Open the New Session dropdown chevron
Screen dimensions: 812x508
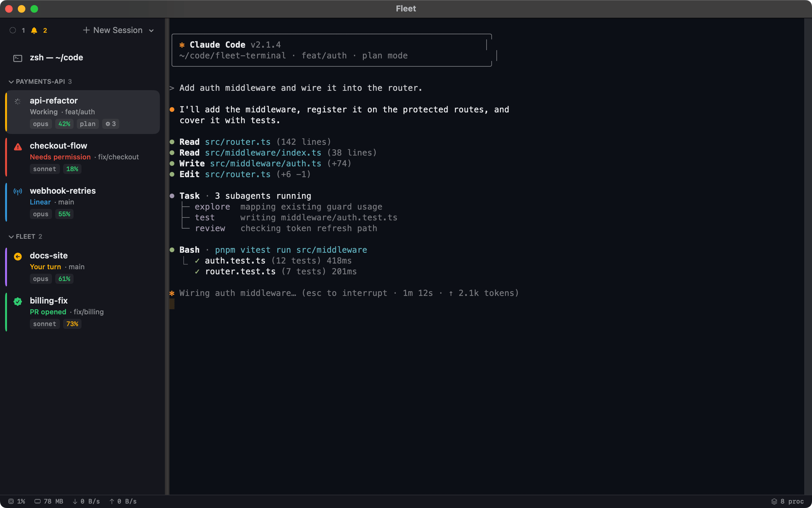click(x=151, y=30)
